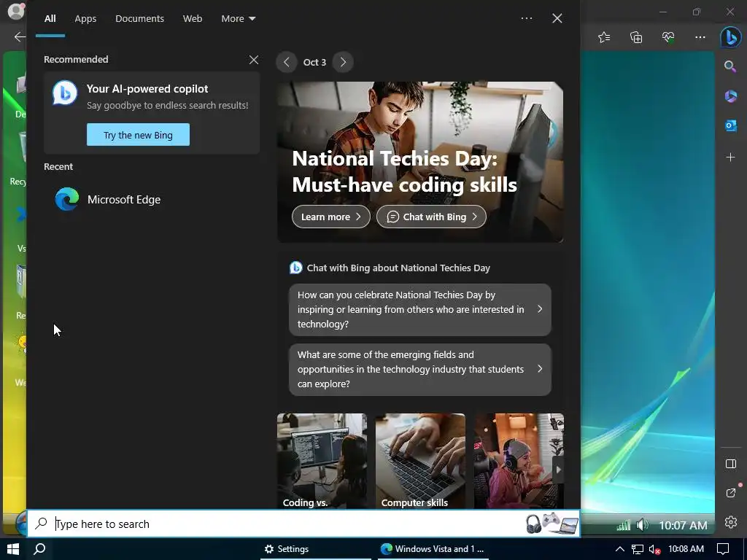Open the Outlook sidebar icon
747x560 pixels.
pos(730,125)
